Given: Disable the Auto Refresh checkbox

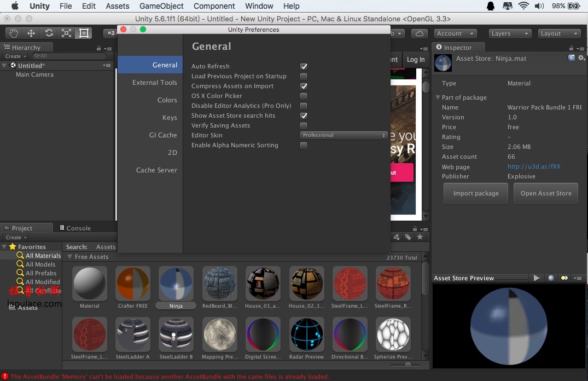Looking at the screenshot, I should [x=304, y=66].
